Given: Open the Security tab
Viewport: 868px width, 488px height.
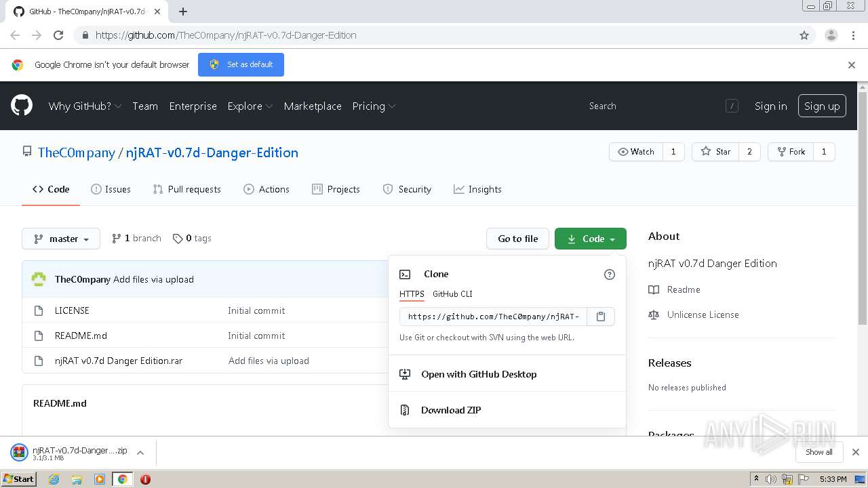Looking at the screenshot, I should [x=407, y=190].
